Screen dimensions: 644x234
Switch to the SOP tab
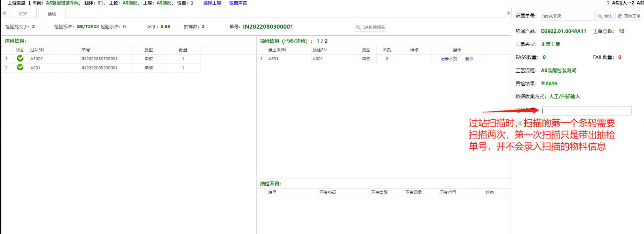click(23, 14)
